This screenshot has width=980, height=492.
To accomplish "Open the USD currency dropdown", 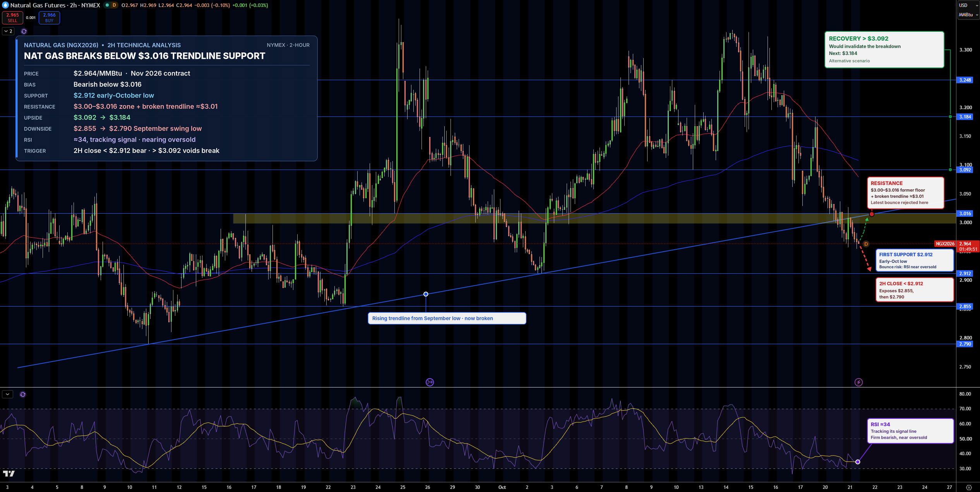I will tap(968, 5).
